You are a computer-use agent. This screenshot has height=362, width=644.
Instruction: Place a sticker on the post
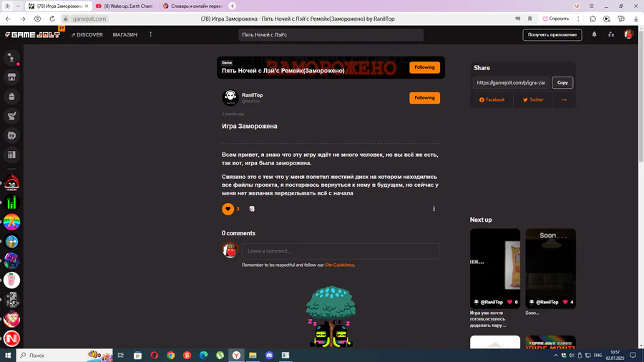tap(252, 209)
